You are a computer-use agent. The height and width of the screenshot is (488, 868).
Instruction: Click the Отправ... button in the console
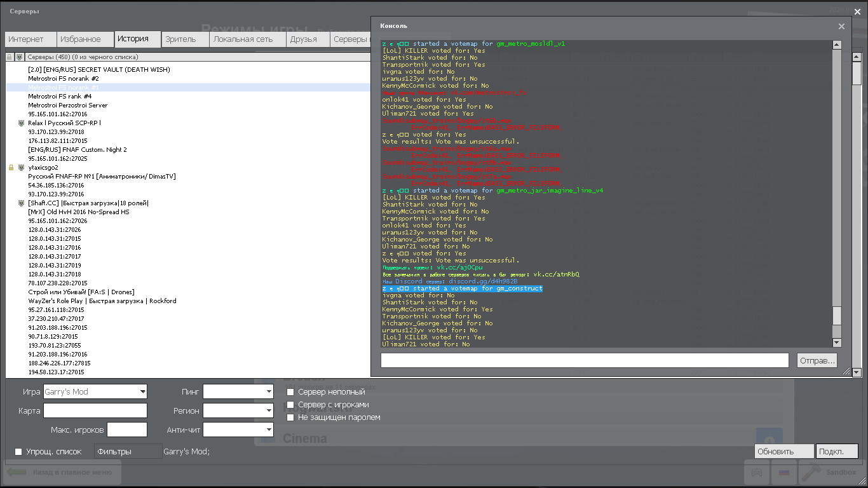click(817, 360)
